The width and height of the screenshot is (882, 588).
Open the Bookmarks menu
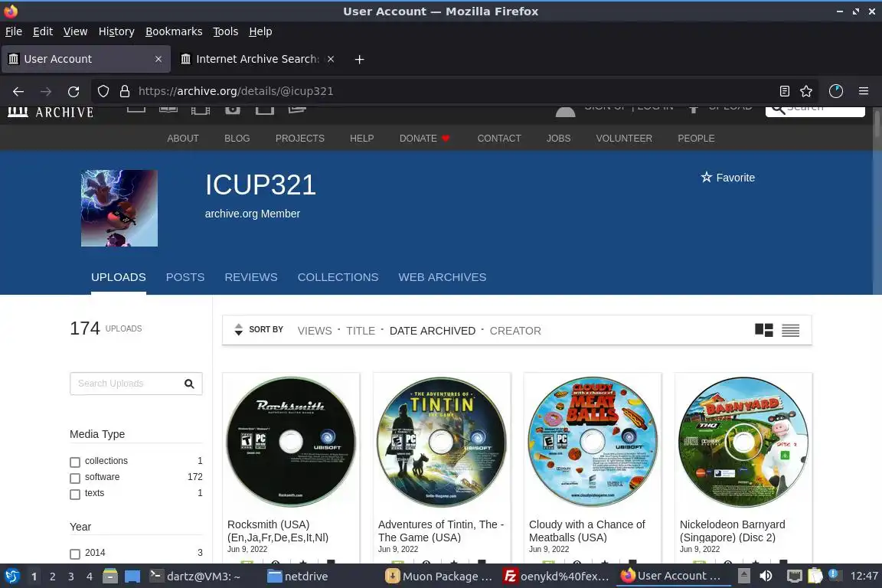pos(174,31)
